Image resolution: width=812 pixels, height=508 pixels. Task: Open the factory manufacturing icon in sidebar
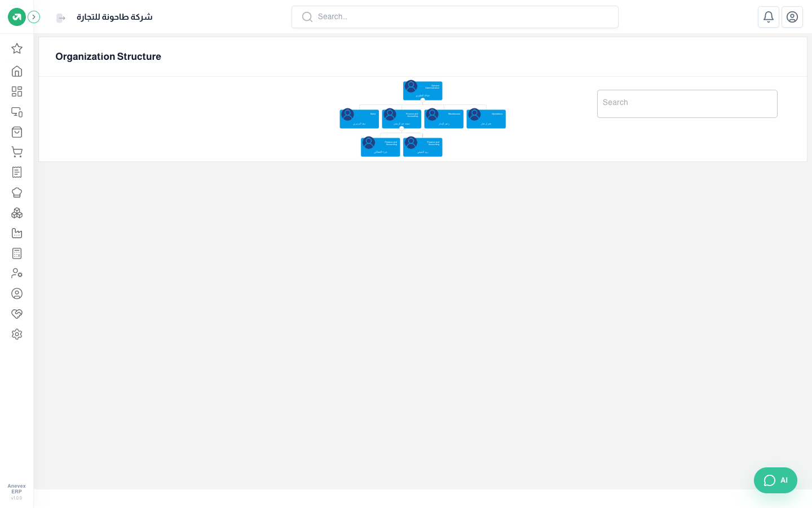pyautogui.click(x=17, y=233)
